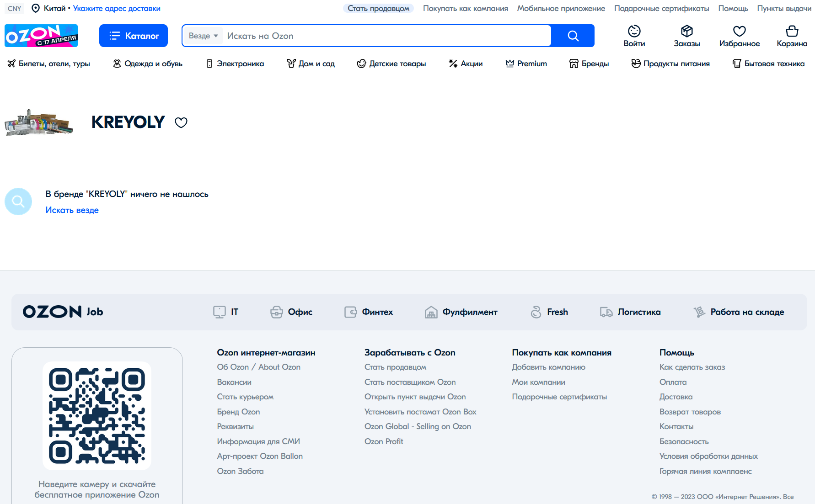This screenshot has height=504, width=815.
Task: Click the magnifying glass search button
Action: [573, 36]
